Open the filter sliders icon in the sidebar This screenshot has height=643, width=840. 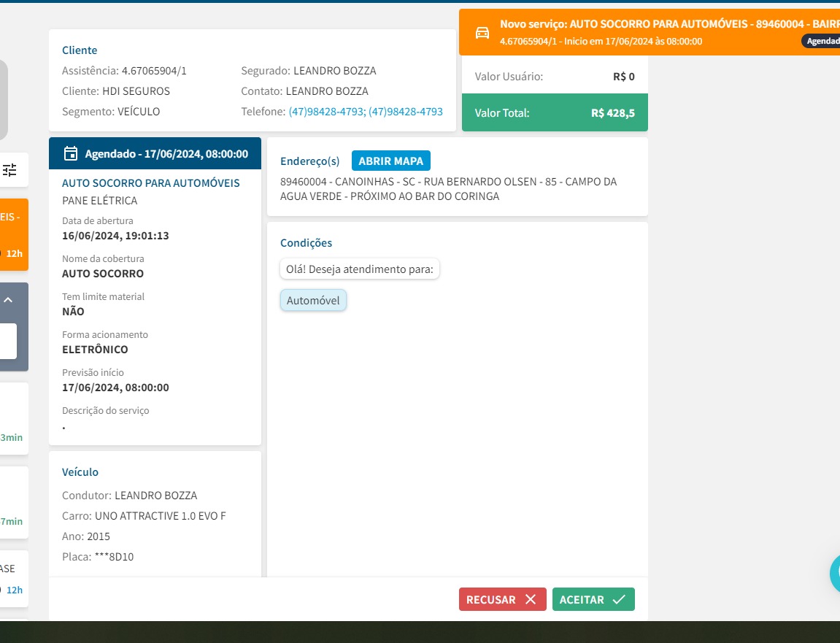coord(9,170)
